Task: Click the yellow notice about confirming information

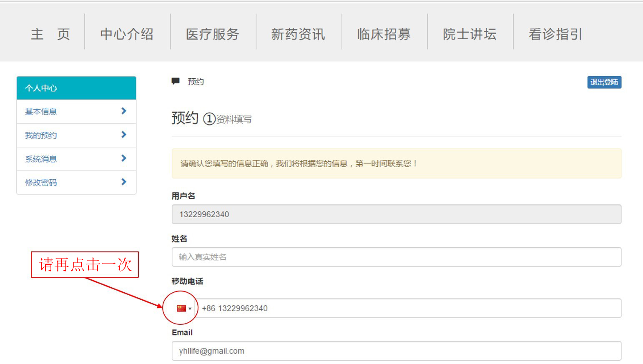Action: point(397,163)
